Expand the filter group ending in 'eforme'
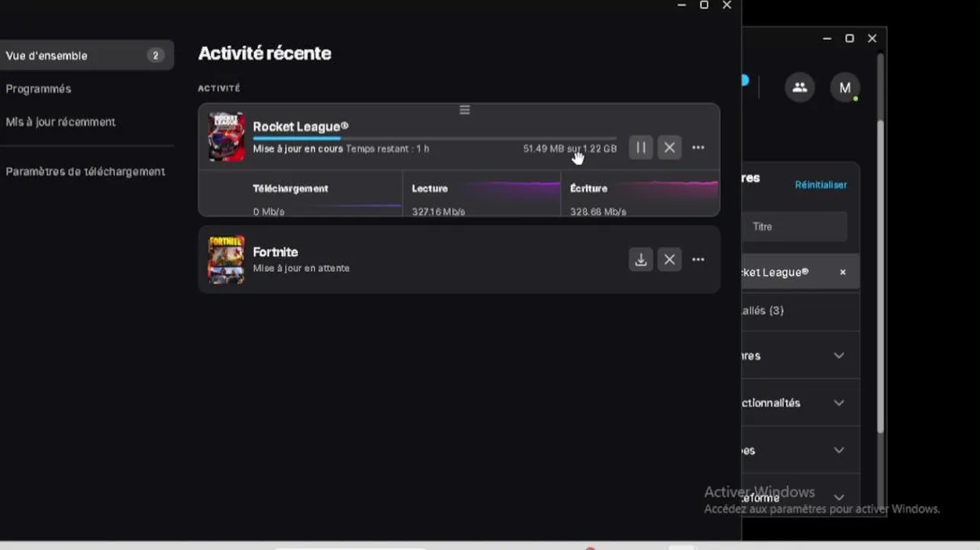Screen dimensions: 980x550 (x=839, y=497)
